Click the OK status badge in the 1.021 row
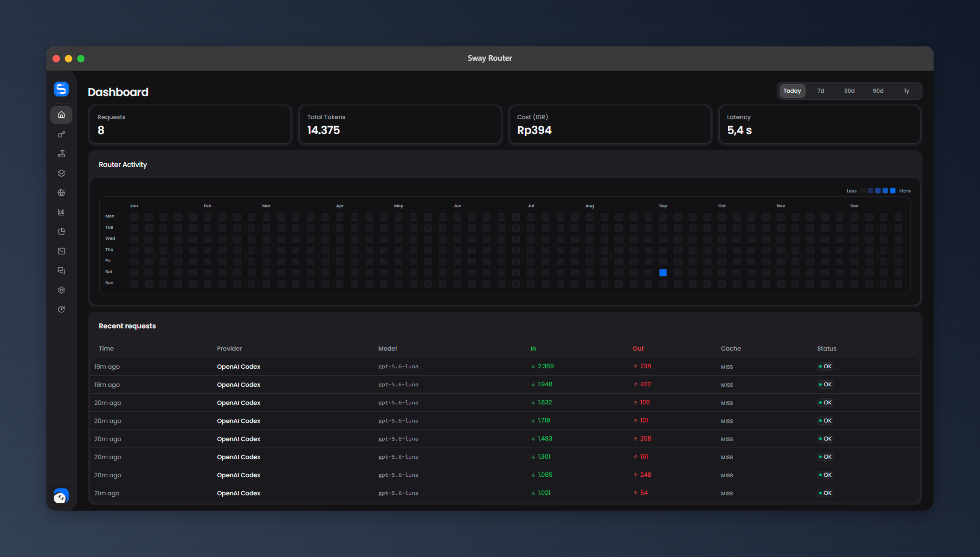Image resolution: width=980 pixels, height=557 pixels. click(x=825, y=493)
